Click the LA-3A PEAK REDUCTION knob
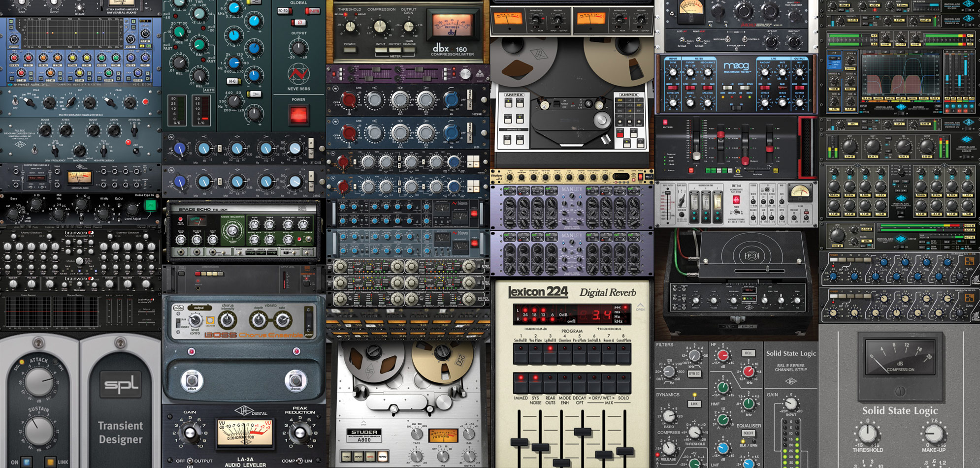The height and width of the screenshot is (468, 980). coord(299,434)
